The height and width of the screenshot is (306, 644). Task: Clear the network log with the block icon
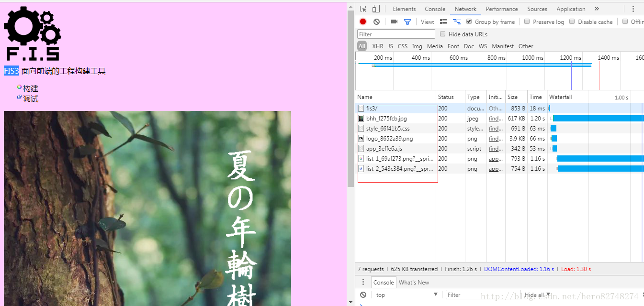pyautogui.click(x=376, y=22)
